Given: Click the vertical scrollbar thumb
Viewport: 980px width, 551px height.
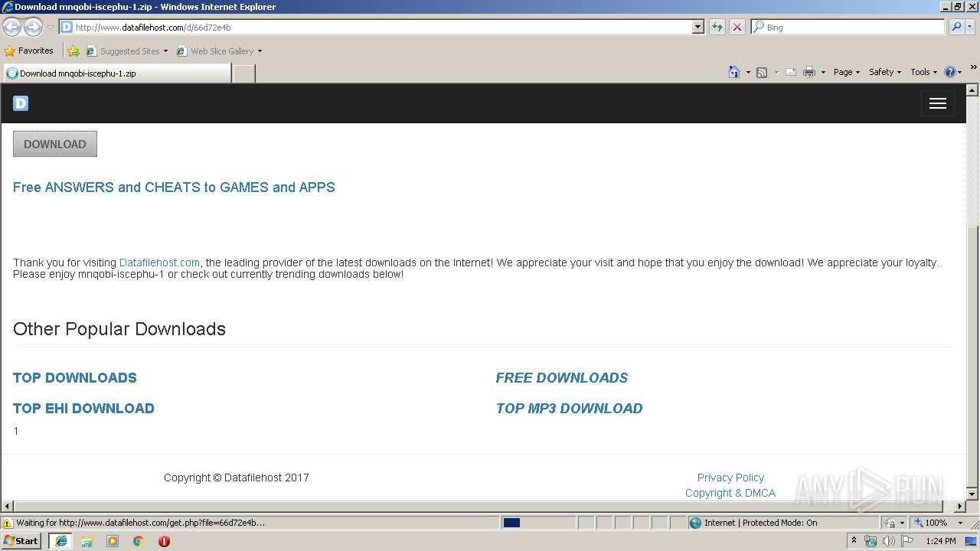Looking at the screenshot, I should tap(972, 356).
